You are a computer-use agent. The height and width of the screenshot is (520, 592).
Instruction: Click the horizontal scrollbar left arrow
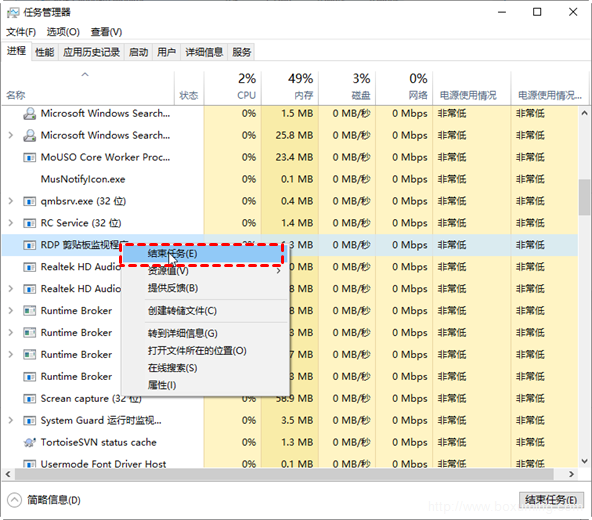coord(8,474)
